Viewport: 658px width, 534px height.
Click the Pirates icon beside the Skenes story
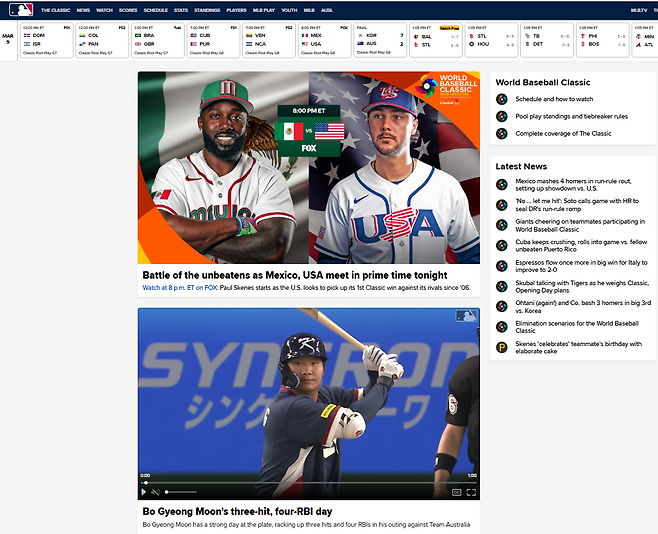coord(502,347)
